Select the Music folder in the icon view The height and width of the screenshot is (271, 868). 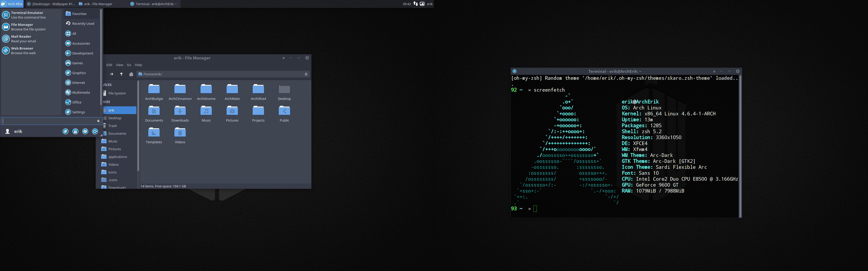[x=206, y=114]
